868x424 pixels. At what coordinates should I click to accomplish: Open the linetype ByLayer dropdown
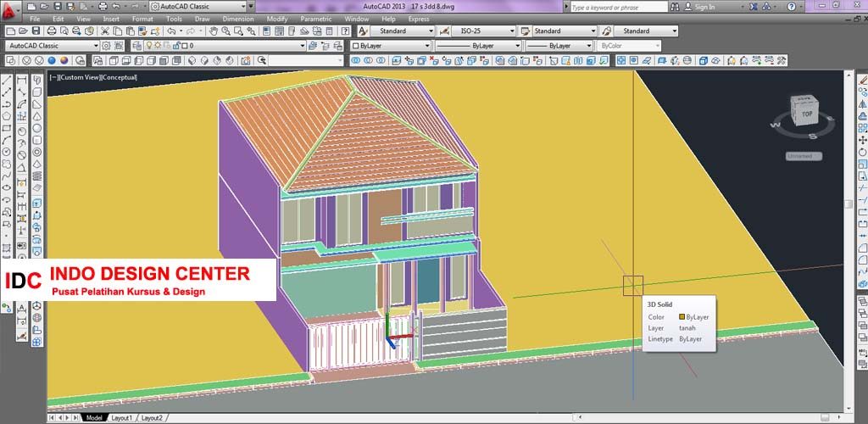click(x=478, y=46)
